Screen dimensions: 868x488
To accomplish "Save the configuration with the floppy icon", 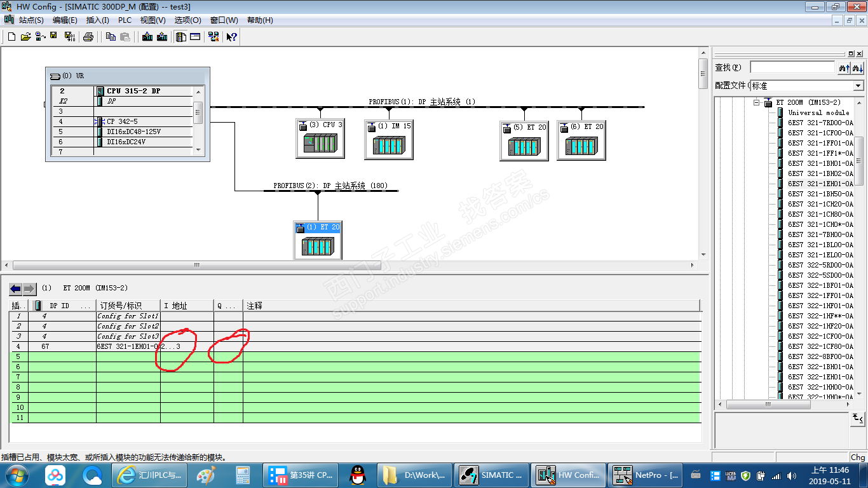I will [x=54, y=36].
